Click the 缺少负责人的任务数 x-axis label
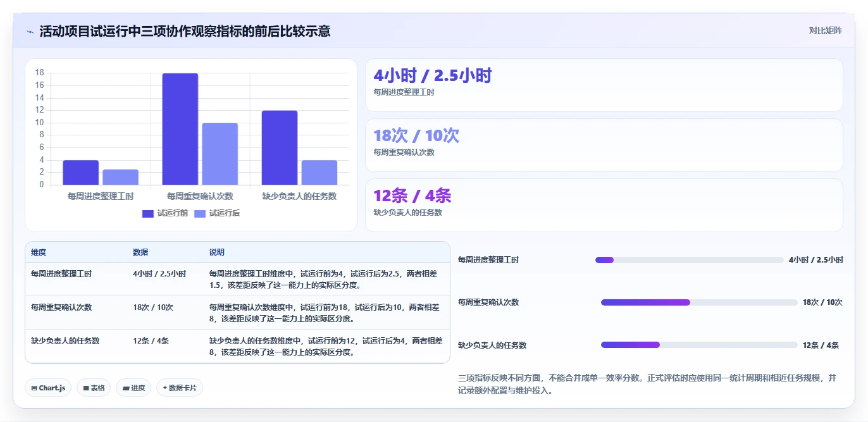 pos(299,196)
